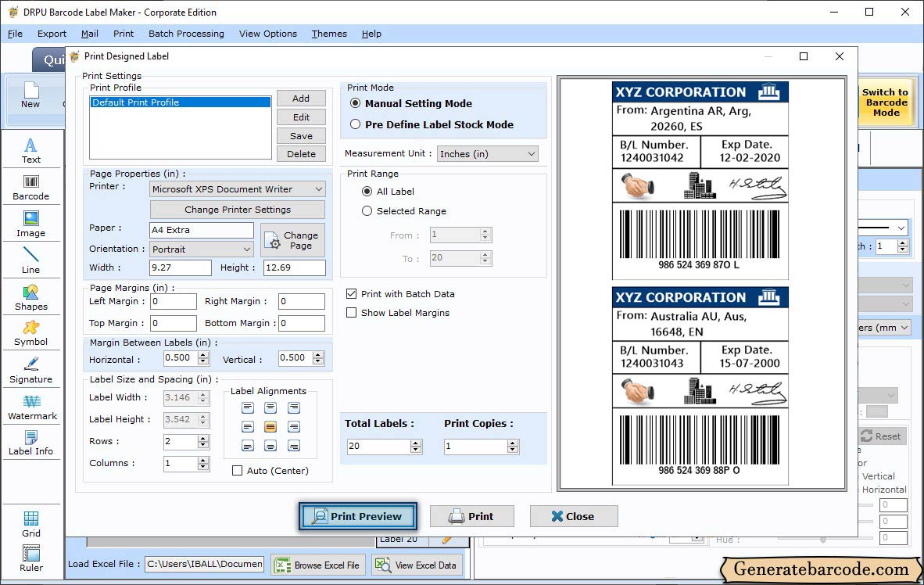Select Pre Define Label Stock Mode
This screenshot has height=585, width=924.
click(356, 124)
